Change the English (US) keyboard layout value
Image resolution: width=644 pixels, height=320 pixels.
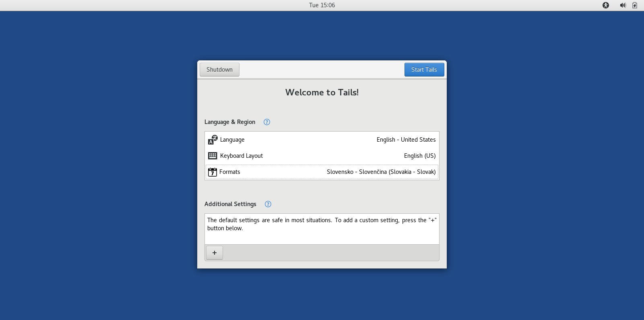point(419,156)
